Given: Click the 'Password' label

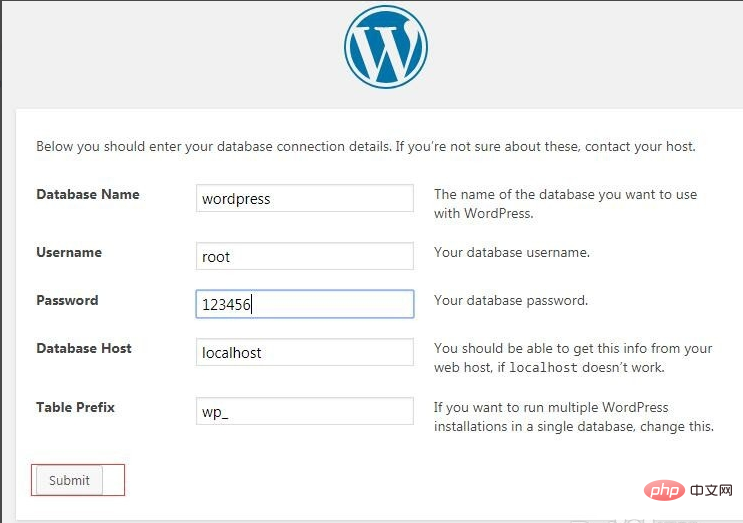Looking at the screenshot, I should (x=67, y=300).
